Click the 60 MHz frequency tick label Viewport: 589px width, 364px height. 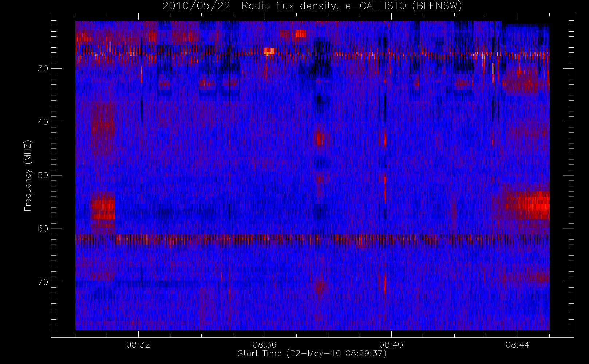[43, 229]
